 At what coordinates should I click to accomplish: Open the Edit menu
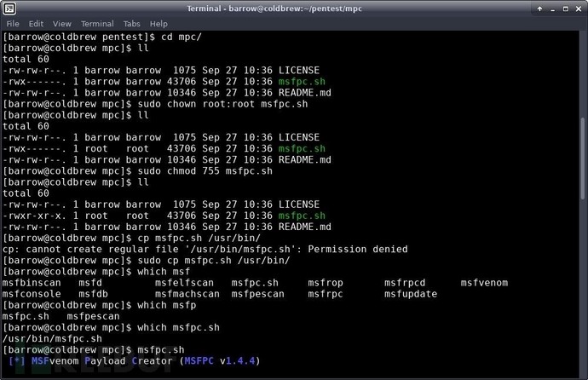(36, 24)
